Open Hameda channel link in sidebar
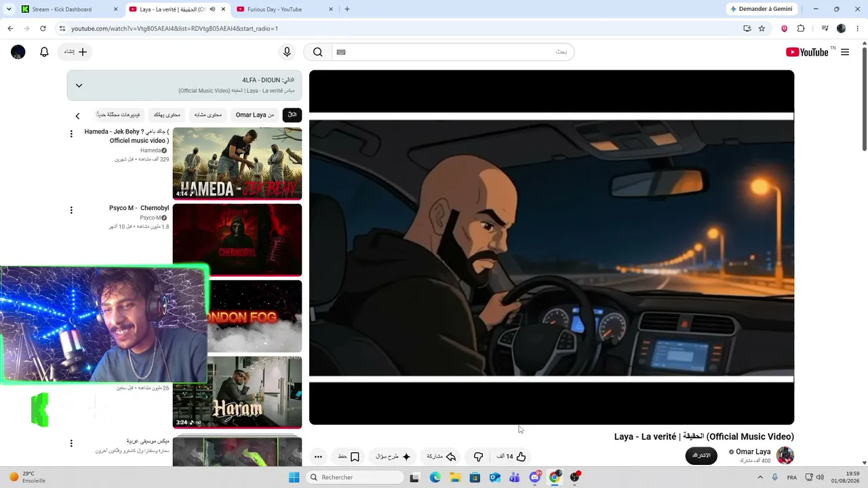Viewport: 868px width, 488px height. (x=151, y=150)
